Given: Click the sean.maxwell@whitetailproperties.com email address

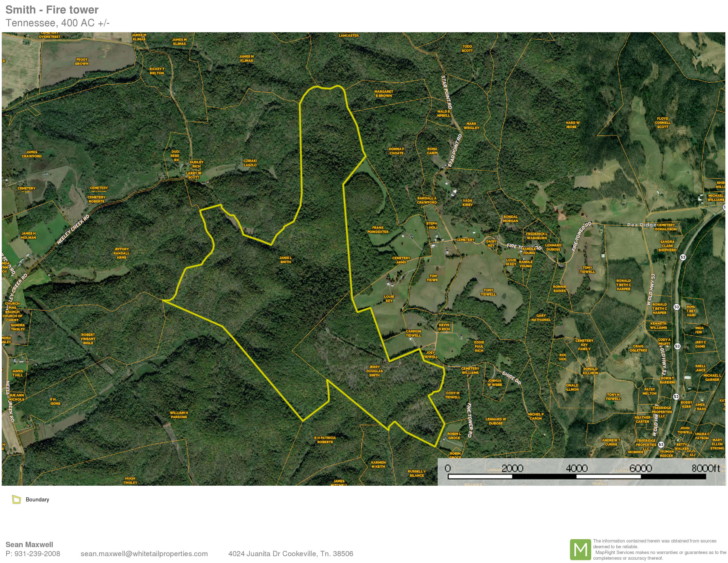Looking at the screenshot, I should coord(144,554).
